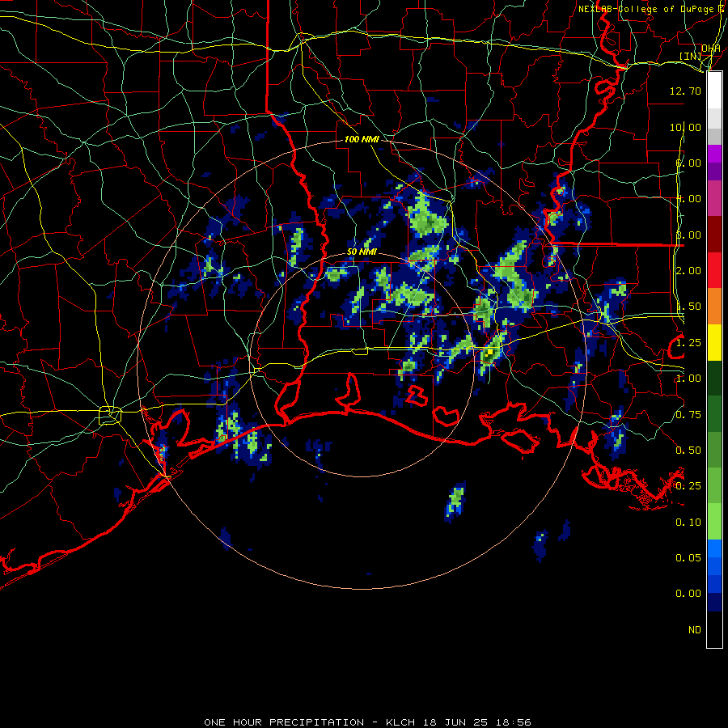Pick the navy swatch beside 0.00
The height and width of the screenshot is (728, 728).
pyautogui.click(x=714, y=603)
